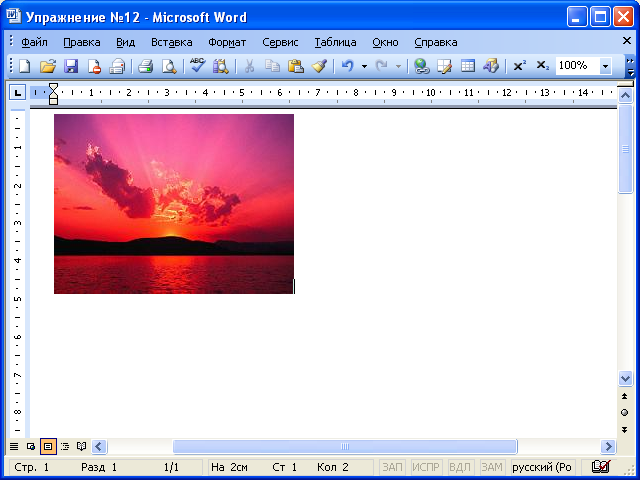Run the ABC spelling check

(198, 65)
